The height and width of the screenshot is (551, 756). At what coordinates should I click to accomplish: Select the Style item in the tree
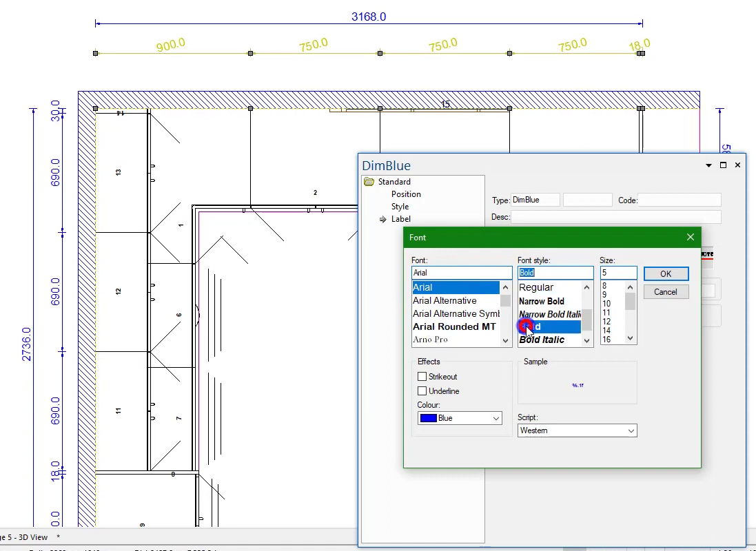pos(400,207)
